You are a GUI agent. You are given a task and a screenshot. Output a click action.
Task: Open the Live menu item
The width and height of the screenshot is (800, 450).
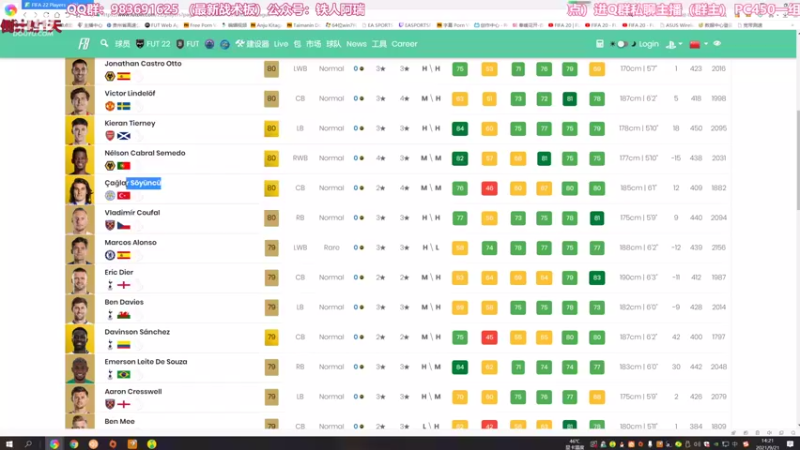[281, 44]
